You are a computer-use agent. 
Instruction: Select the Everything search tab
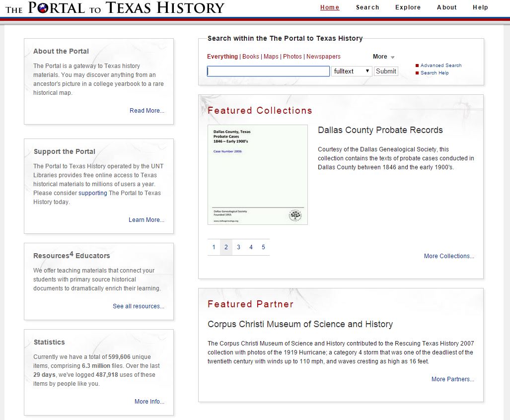click(x=222, y=57)
